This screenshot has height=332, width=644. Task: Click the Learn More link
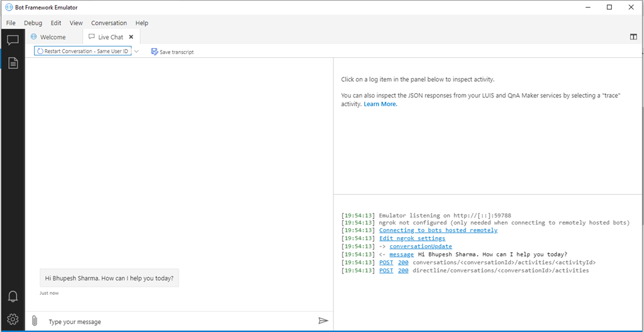pyautogui.click(x=380, y=104)
